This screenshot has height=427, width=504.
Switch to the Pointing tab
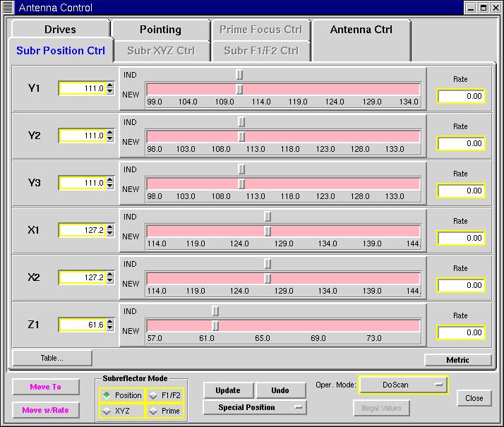160,29
